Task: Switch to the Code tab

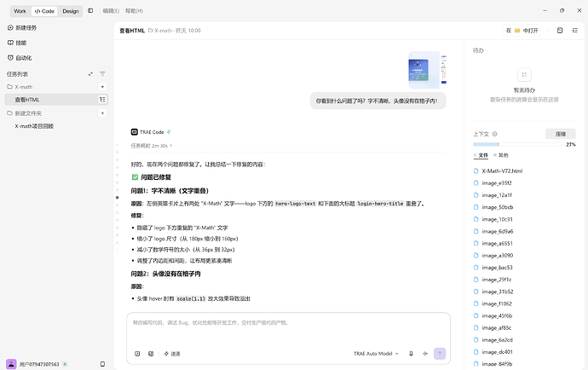Action: [44, 11]
